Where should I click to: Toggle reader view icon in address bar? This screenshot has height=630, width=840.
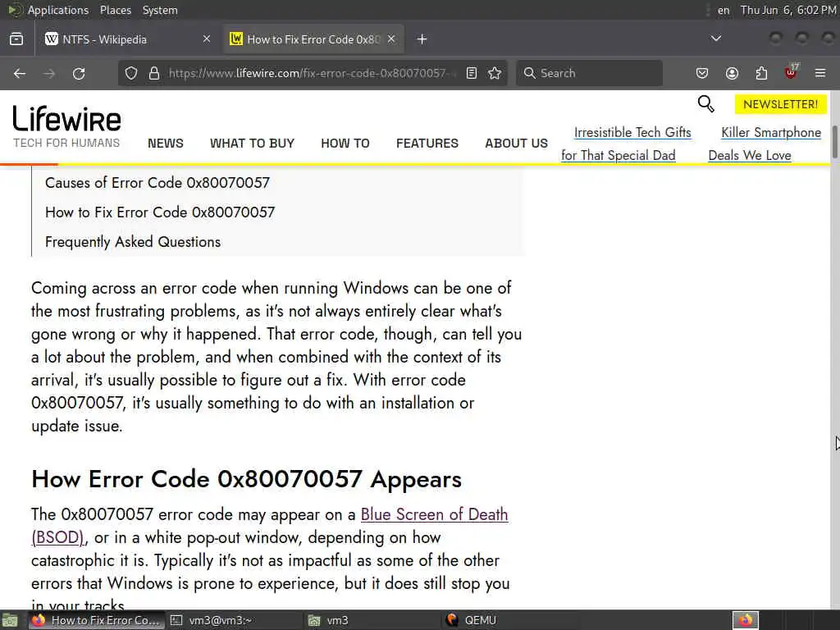pos(472,73)
